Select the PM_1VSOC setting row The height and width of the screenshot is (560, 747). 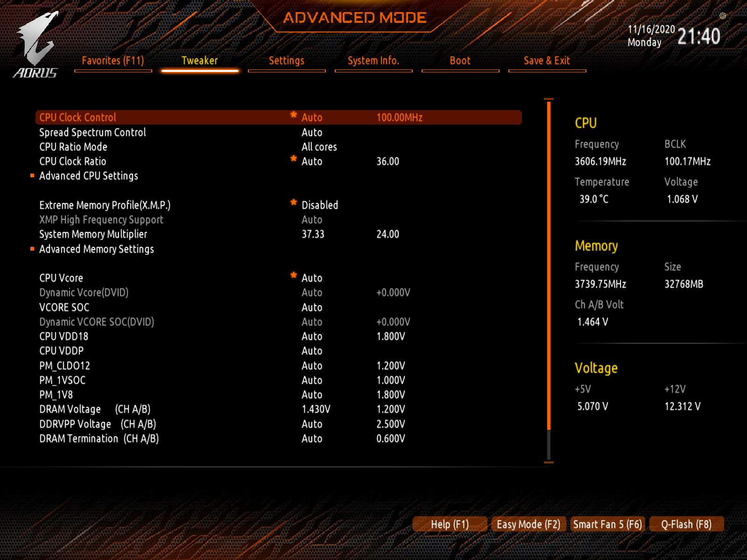278,380
